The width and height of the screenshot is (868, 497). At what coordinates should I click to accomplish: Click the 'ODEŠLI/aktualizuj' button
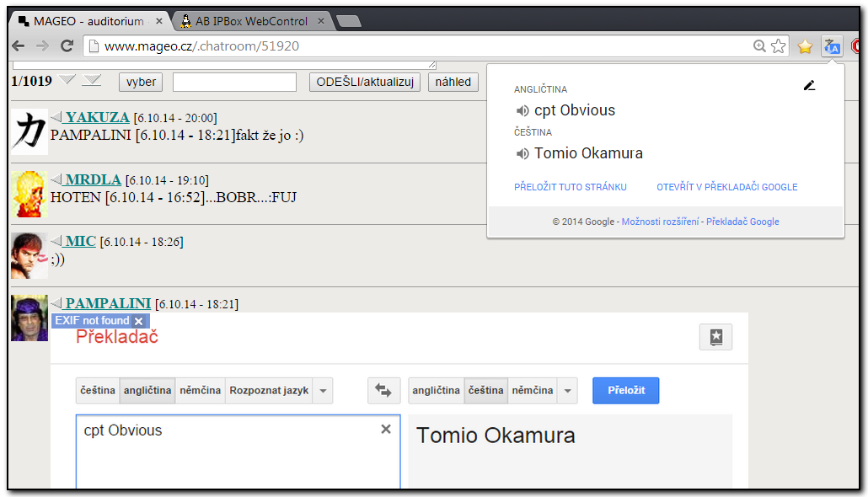[365, 82]
